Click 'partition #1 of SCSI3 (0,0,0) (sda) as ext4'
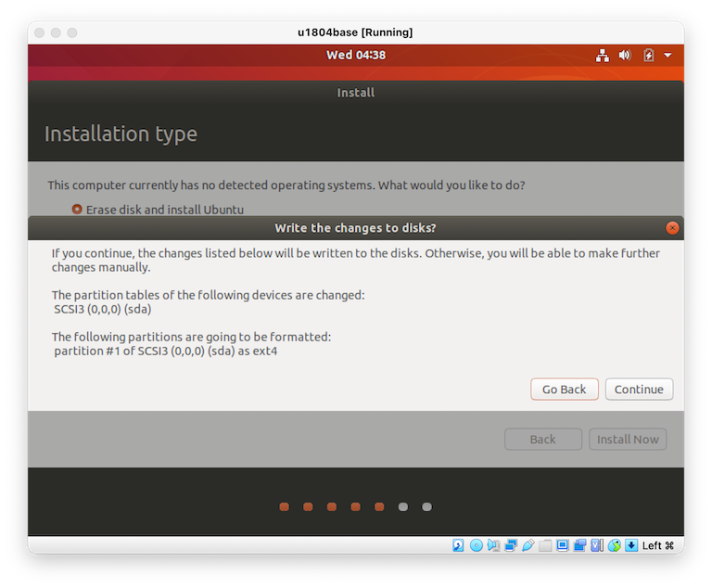Image resolution: width=712 pixels, height=588 pixels. (x=166, y=351)
